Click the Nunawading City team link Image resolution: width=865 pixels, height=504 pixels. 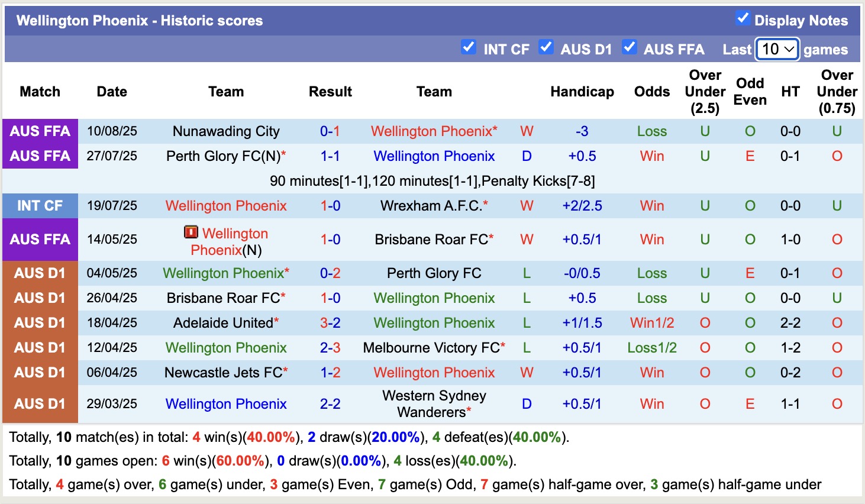226,131
